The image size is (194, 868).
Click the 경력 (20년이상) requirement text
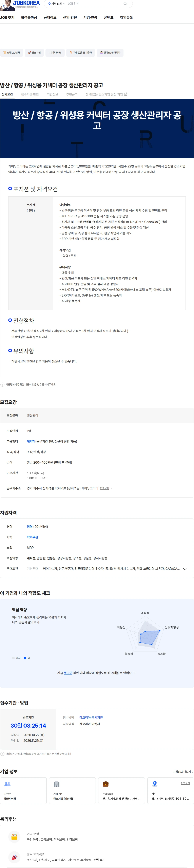tap(37, 527)
